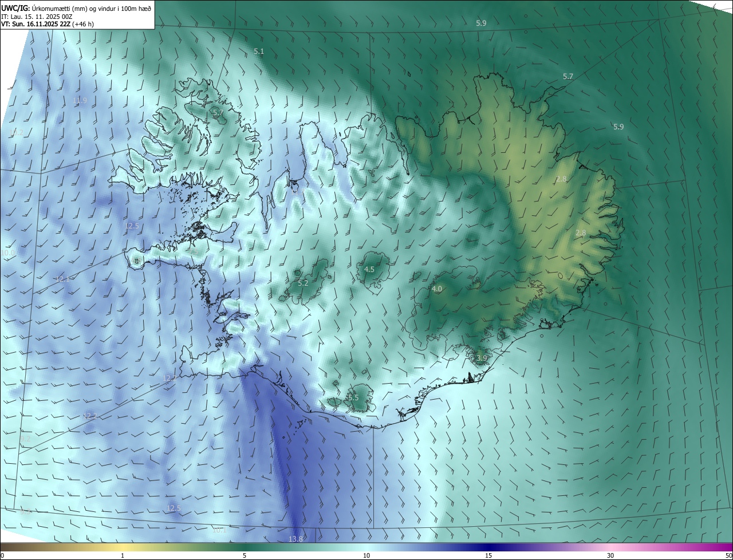Click the '50' tick on the colour scale
This screenshot has width=733, height=560.
pos(728,556)
